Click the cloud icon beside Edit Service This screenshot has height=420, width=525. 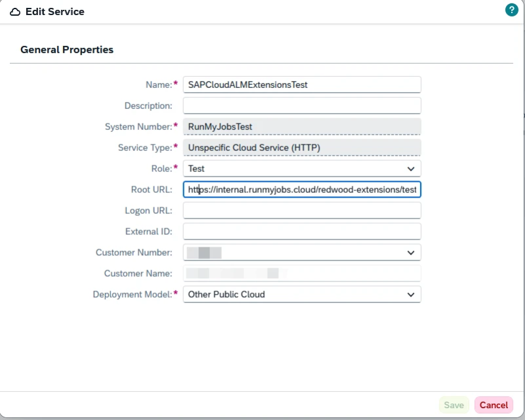pos(15,12)
